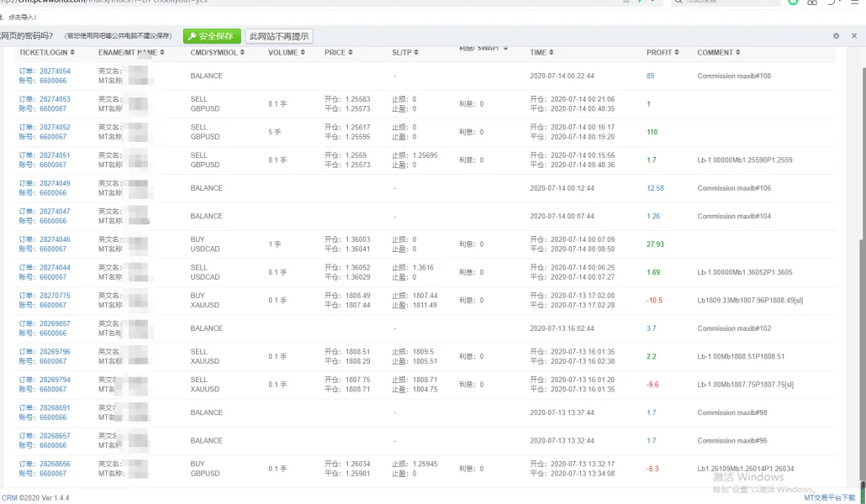This screenshot has height=504, width=866.
Task: Click order number 28268656 link
Action: [55, 464]
